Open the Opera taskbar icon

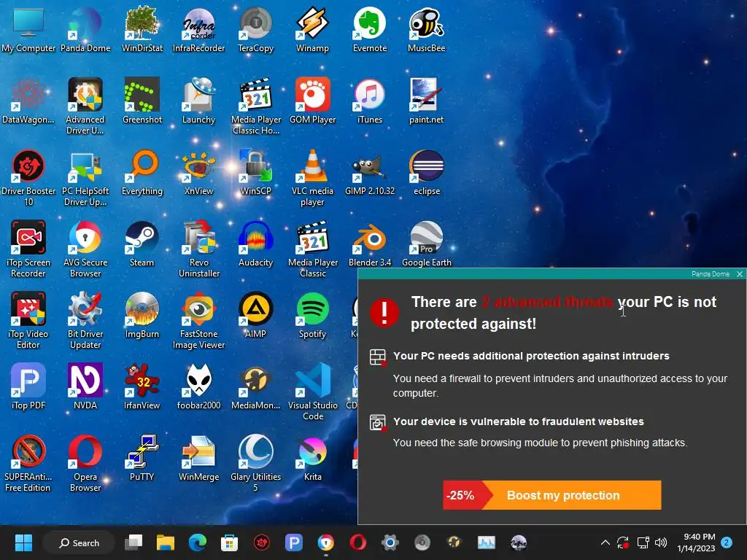357,542
